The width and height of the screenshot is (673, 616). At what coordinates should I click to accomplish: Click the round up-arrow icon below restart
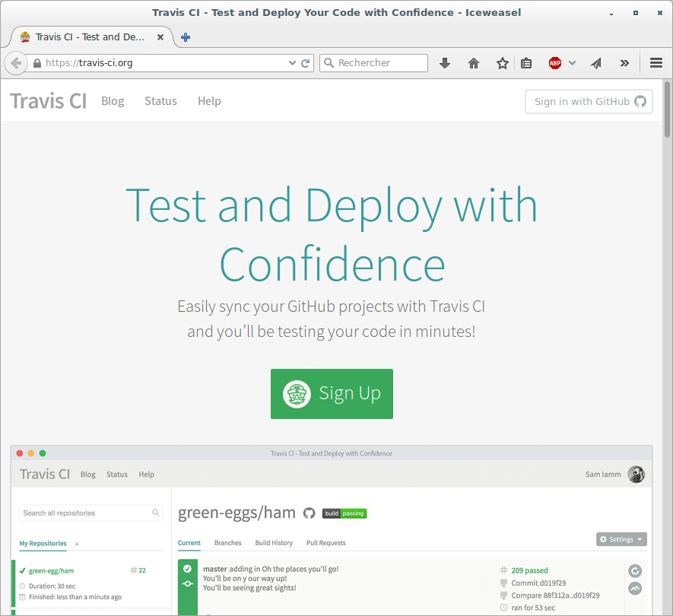pos(635,588)
